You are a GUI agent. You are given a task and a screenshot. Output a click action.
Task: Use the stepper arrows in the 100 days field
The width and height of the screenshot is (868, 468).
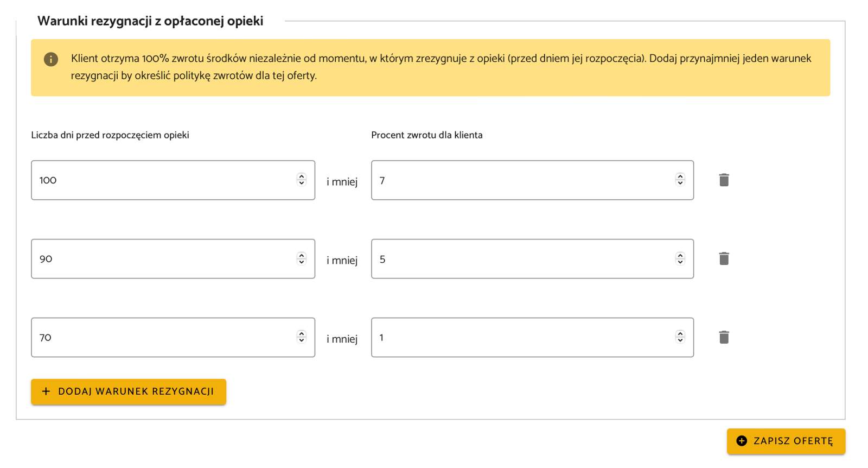pos(302,180)
